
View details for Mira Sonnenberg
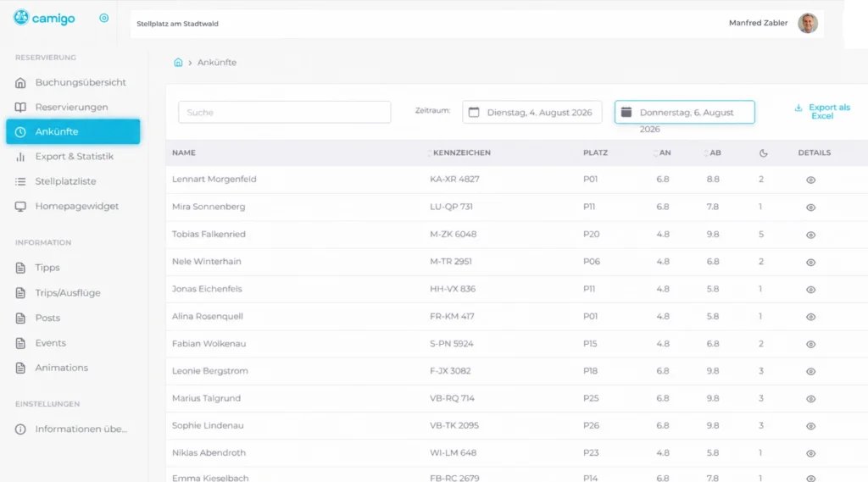810,208
